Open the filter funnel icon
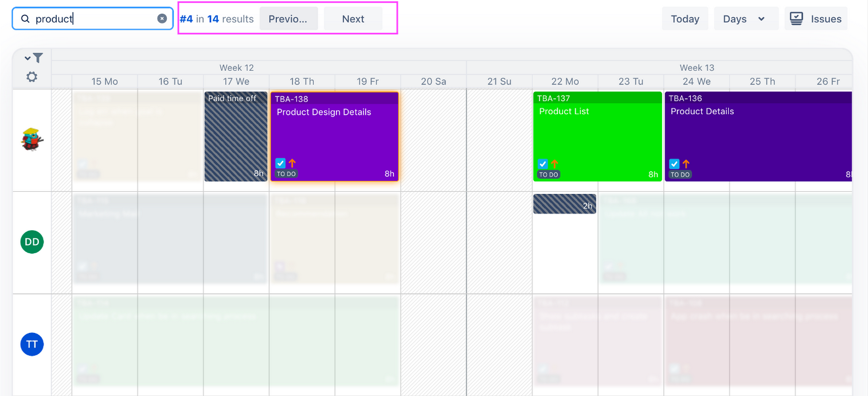 pyautogui.click(x=38, y=57)
